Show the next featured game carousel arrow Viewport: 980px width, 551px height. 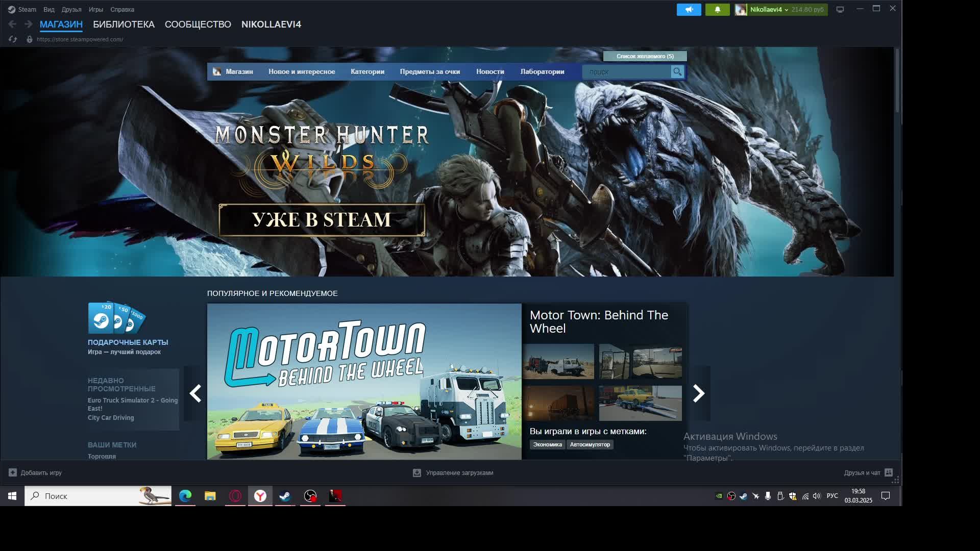coord(699,393)
